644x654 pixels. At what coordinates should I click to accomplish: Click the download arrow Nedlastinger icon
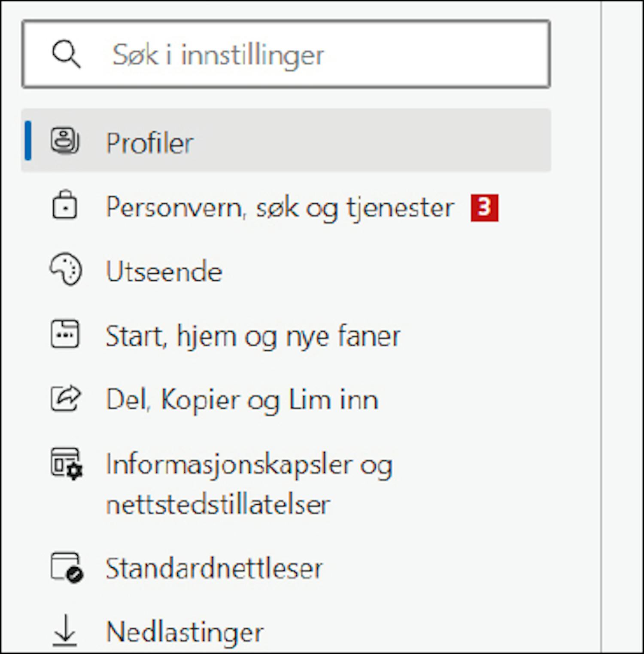pyautogui.click(x=65, y=631)
